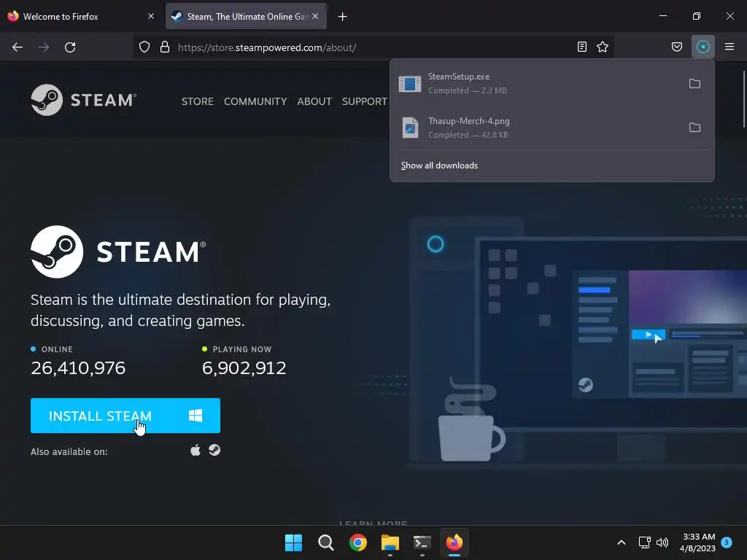
Task: Click the online users count 26,410,976
Action: 78,368
